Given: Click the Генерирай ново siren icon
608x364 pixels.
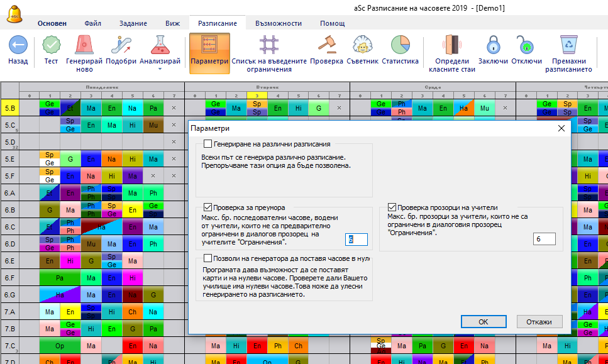Looking at the screenshot, I should [84, 46].
